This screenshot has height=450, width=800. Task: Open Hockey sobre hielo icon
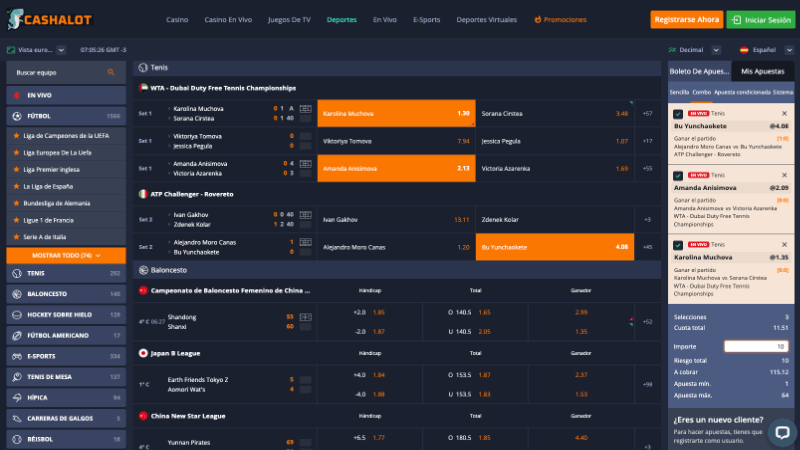tap(17, 315)
